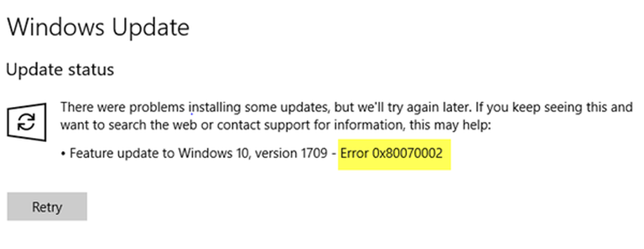The height and width of the screenshot is (249, 644).
Task: Click the highlighted Error 0x80070002 text
Action: [392, 154]
